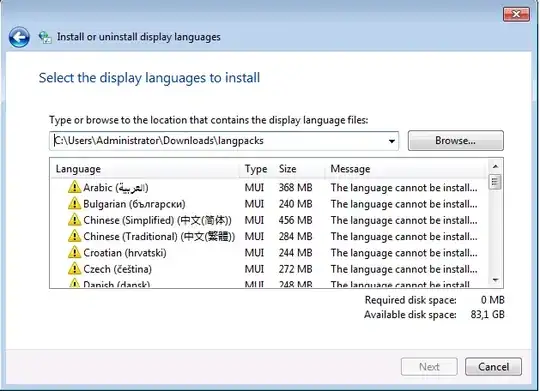This screenshot has width=540, height=391.
Task: Click the Required disk space 0 MB value
Action: (x=492, y=300)
